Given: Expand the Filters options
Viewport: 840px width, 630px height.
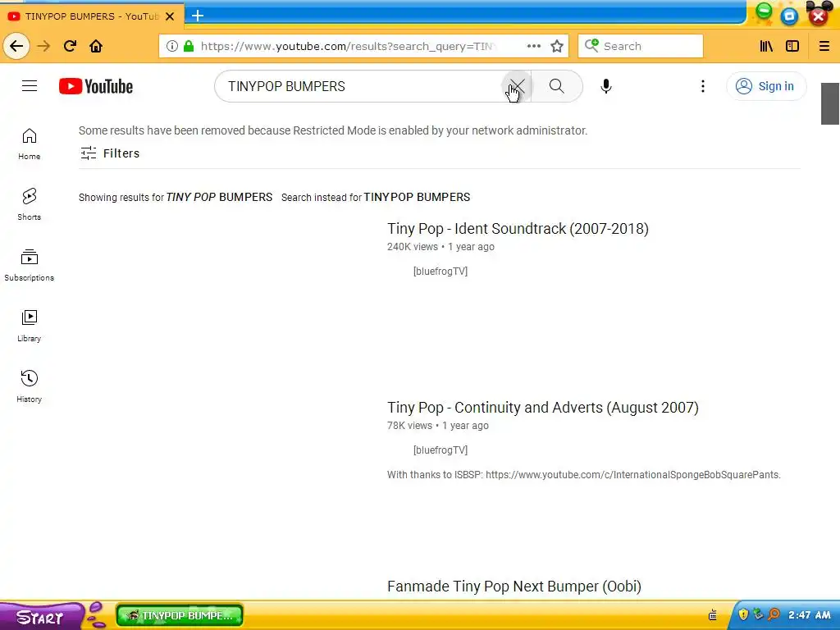Looking at the screenshot, I should click(x=110, y=153).
